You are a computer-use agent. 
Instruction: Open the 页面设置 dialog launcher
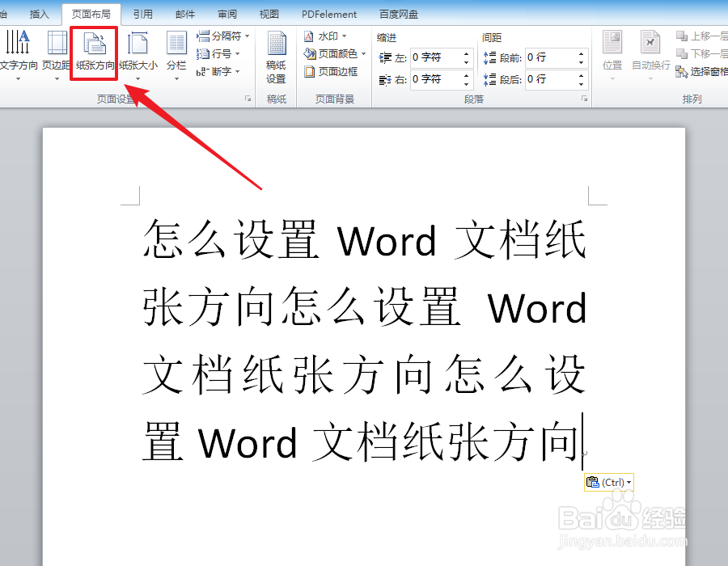pos(248,99)
